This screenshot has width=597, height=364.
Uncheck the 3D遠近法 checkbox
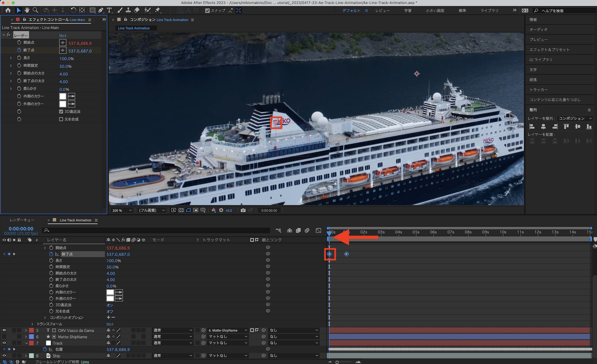click(x=61, y=112)
